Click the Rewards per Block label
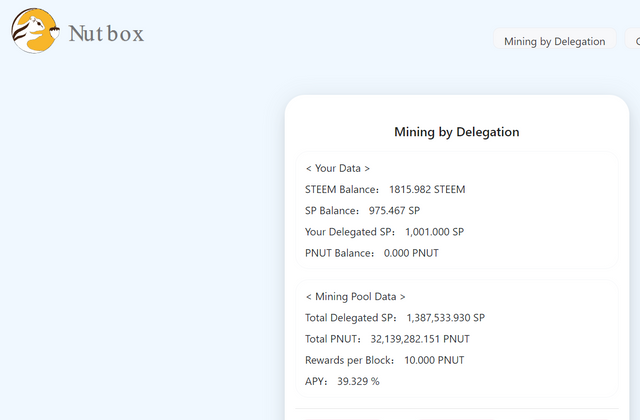Image resolution: width=640 pixels, height=420 pixels. (349, 360)
